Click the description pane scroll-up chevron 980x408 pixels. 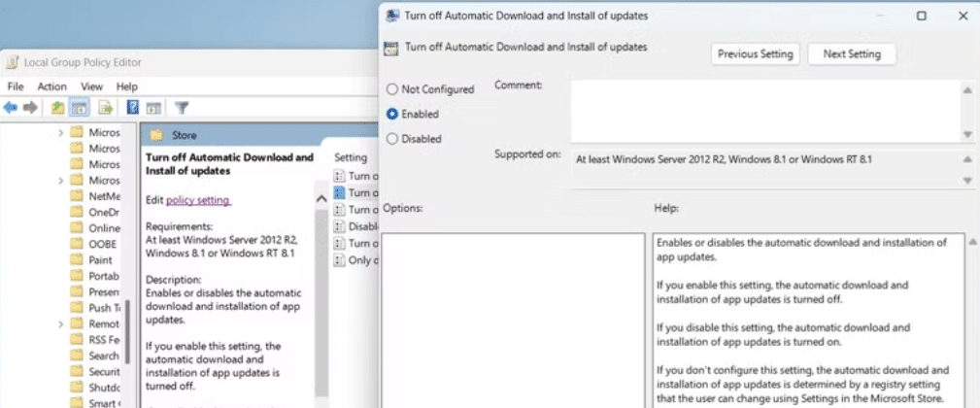pos(321,198)
